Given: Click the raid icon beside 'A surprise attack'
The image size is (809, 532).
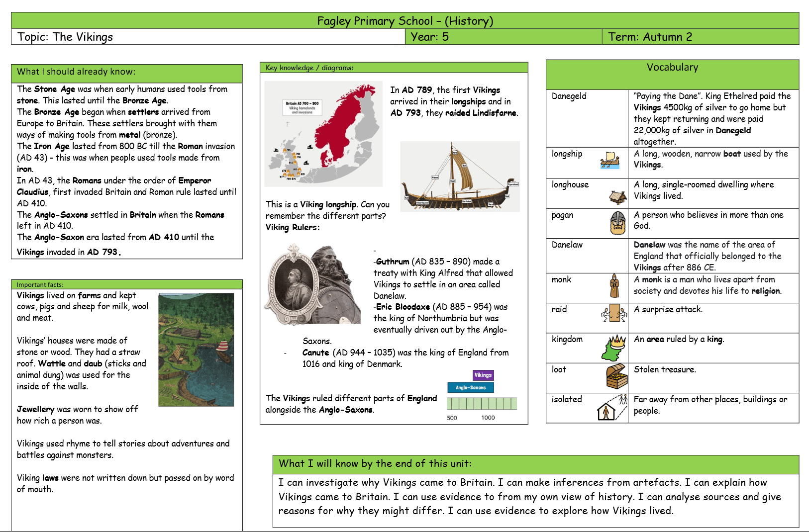Looking at the screenshot, I should click(614, 314).
